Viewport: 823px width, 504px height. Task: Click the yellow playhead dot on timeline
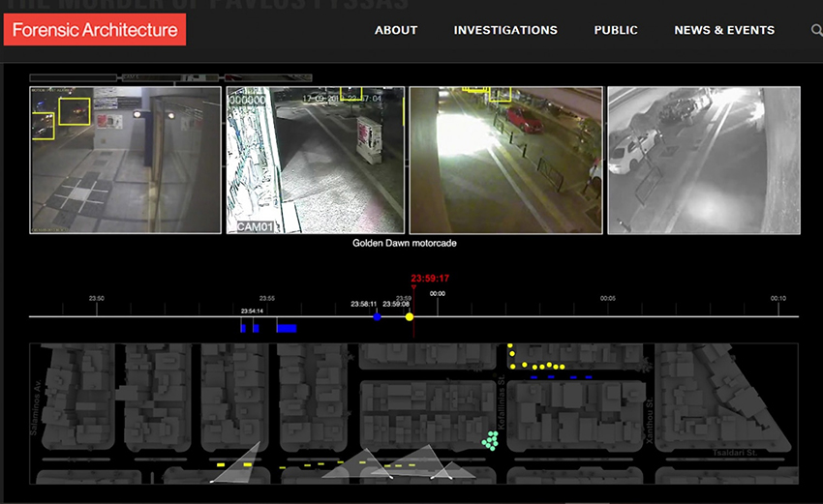410,316
